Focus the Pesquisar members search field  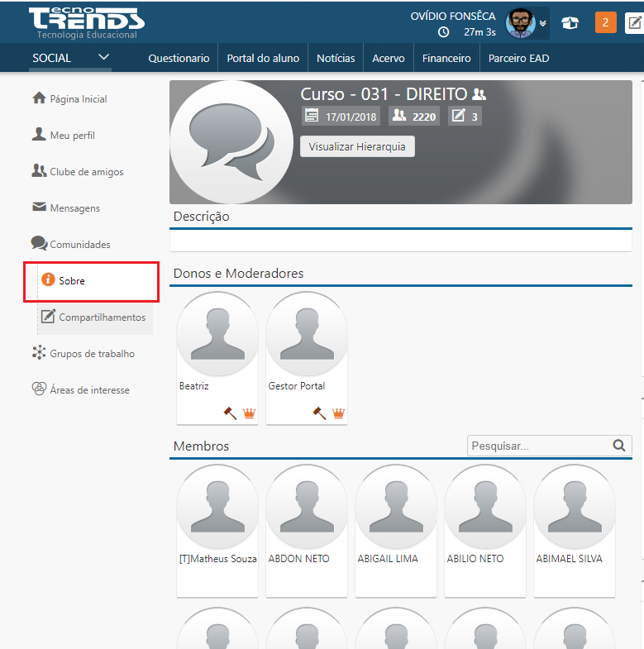(539, 446)
